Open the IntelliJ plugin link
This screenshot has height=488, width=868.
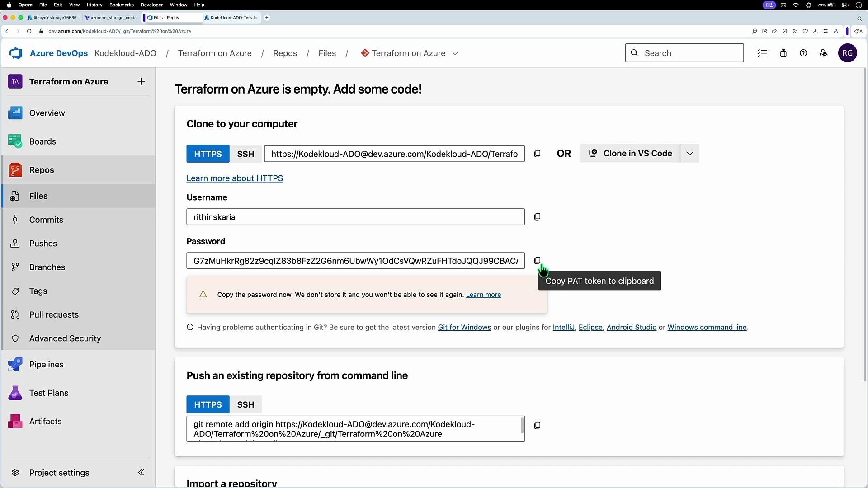[x=563, y=327]
